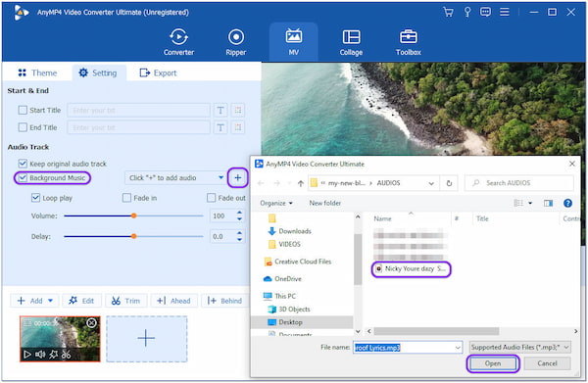Refresh the AUDIOS folder view
588x383 pixels.
pyautogui.click(x=449, y=183)
